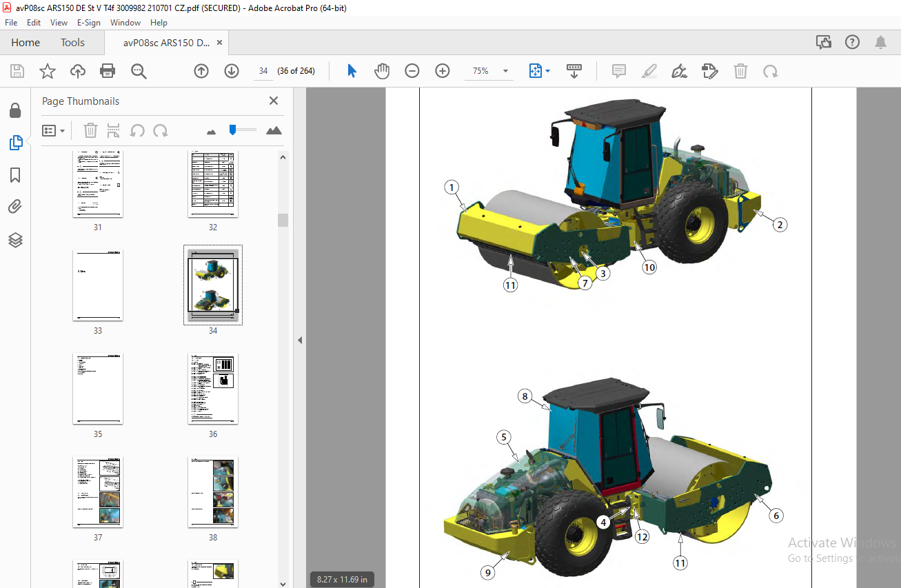Screen dimensions: 901x588
Task: Upload the file to cloud icon
Action: pyautogui.click(x=78, y=71)
